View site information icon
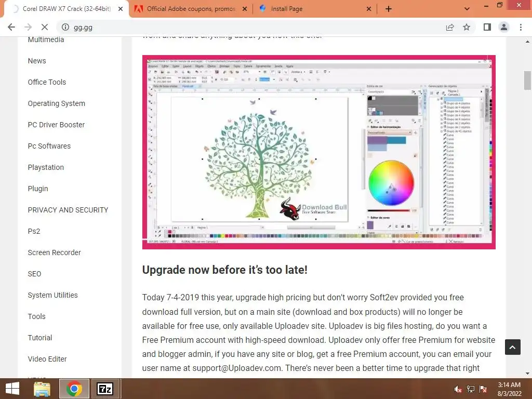Image resolution: width=532 pixels, height=399 pixels. (65, 27)
